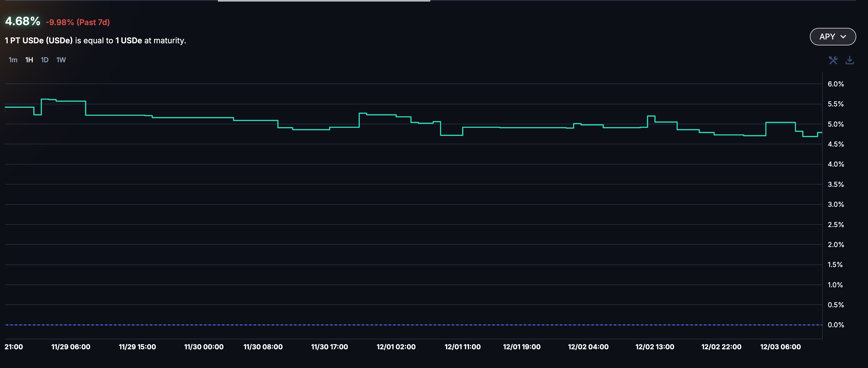
Task: Switch to 1m chart interval
Action: coord(13,60)
